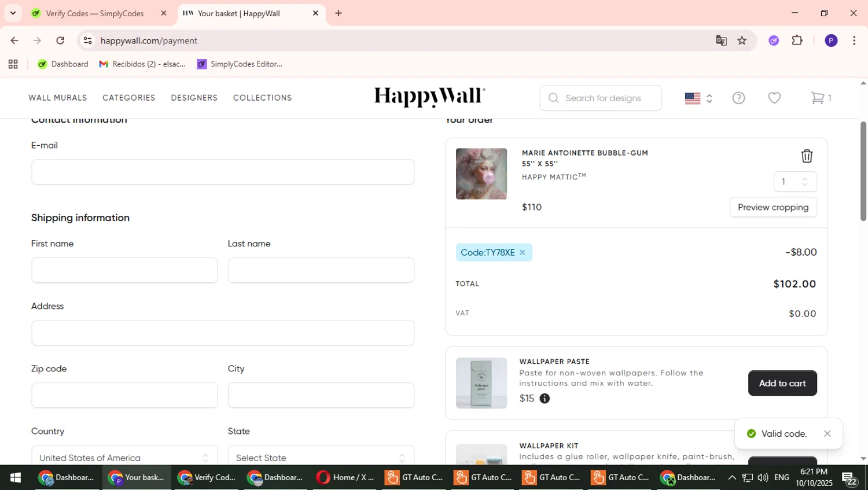Click the ENG language indicator
This screenshot has height=490, width=868.
coord(782,478)
